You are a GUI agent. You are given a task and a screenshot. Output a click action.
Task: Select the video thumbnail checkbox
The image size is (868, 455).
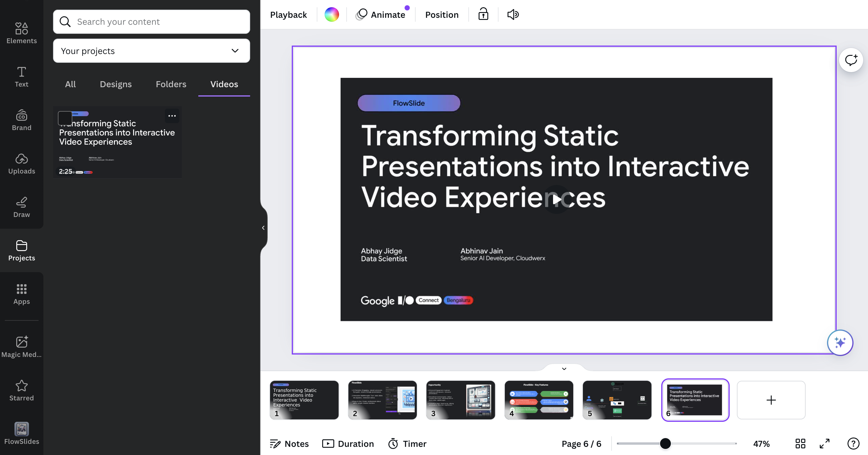click(x=65, y=118)
